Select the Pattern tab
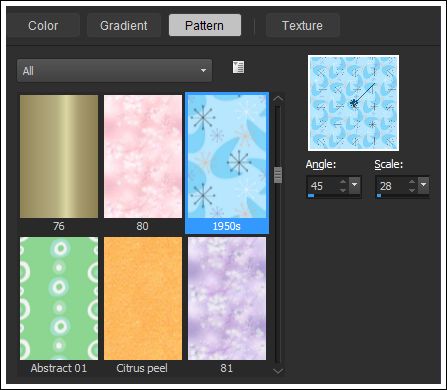447x390 pixels. pos(205,25)
